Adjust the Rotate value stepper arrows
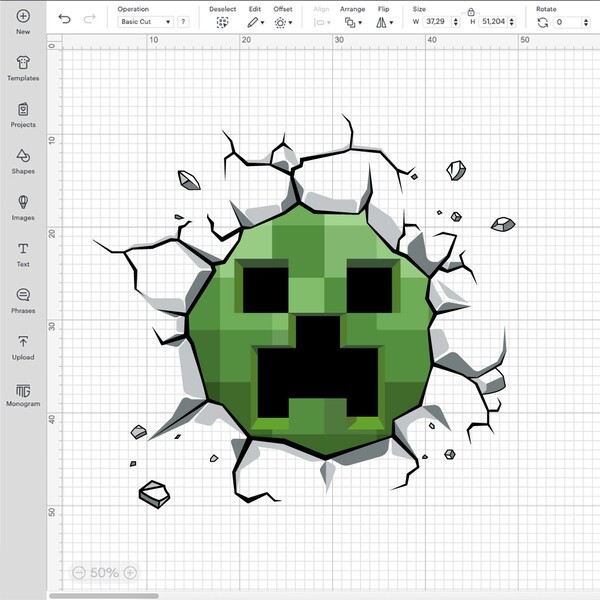 coord(586,22)
